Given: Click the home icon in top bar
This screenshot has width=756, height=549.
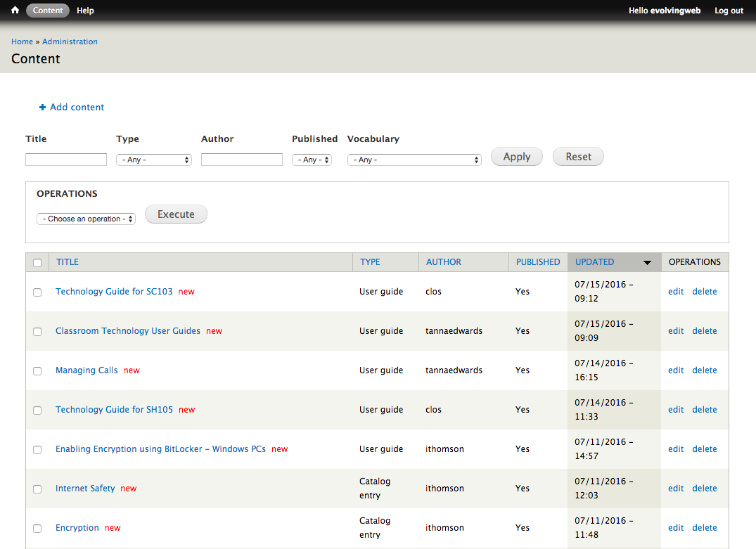Looking at the screenshot, I should point(15,11).
